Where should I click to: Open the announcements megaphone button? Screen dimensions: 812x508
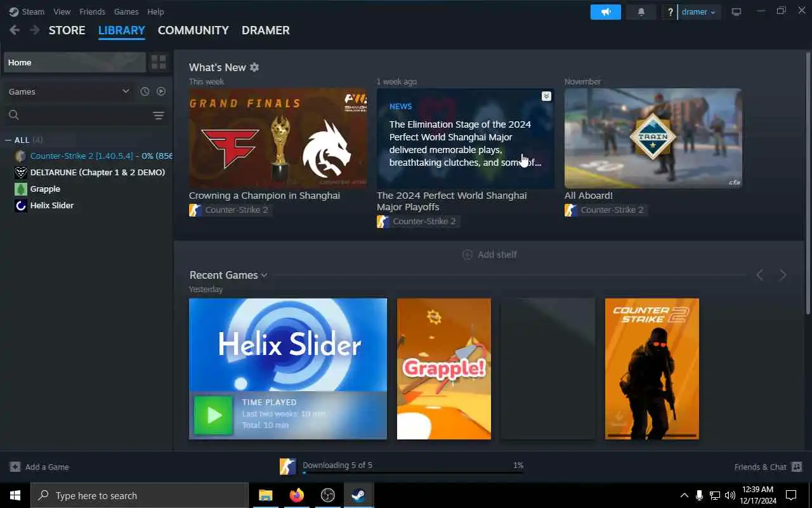[606, 12]
